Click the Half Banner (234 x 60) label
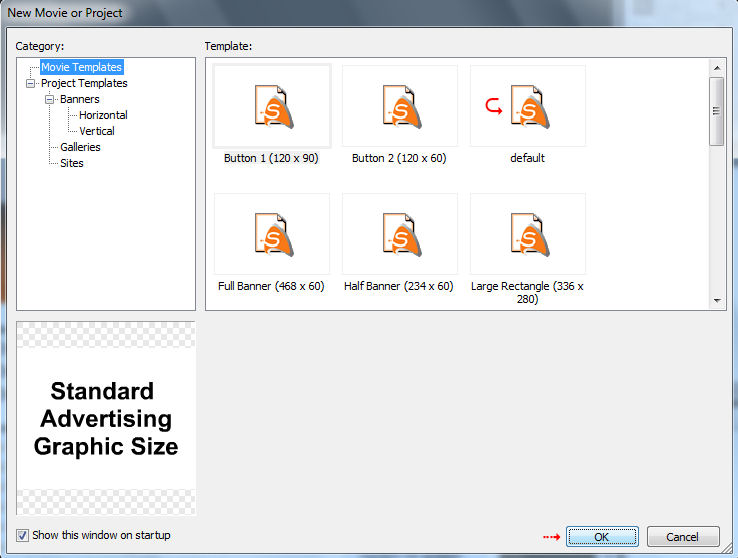This screenshot has height=558, width=738. click(x=399, y=286)
